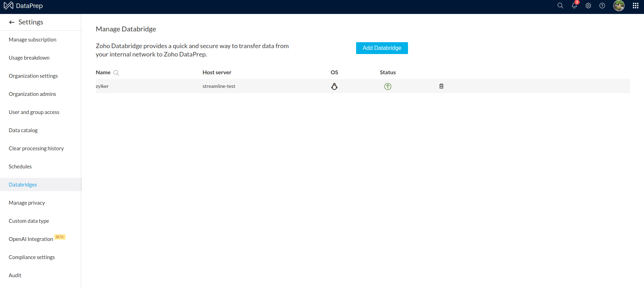Click the Name column header
Viewport: 644px width, 288px height.
coord(103,73)
